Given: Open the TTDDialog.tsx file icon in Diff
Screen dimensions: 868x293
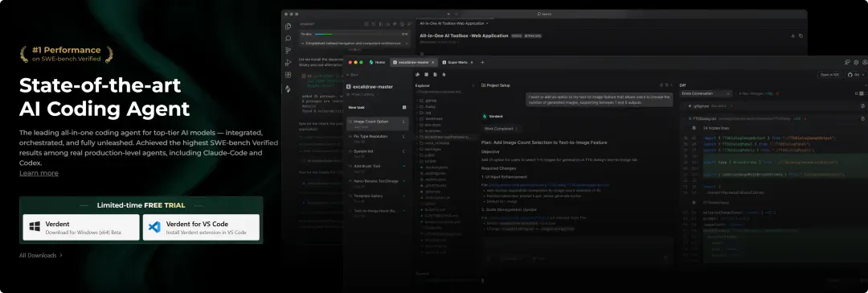Looking at the screenshot, I should pos(689,118).
